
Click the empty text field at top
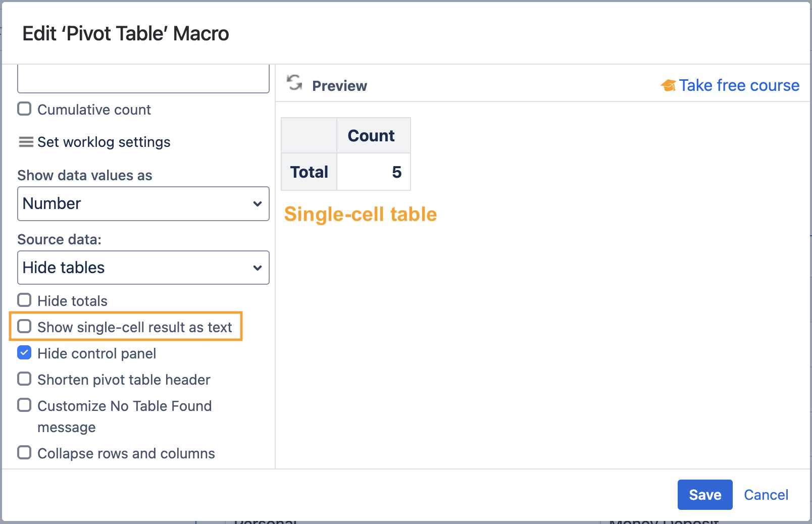click(143, 80)
